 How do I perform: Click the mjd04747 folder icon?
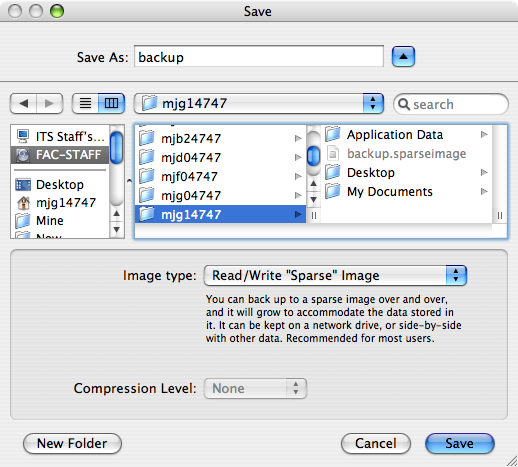tap(147, 157)
